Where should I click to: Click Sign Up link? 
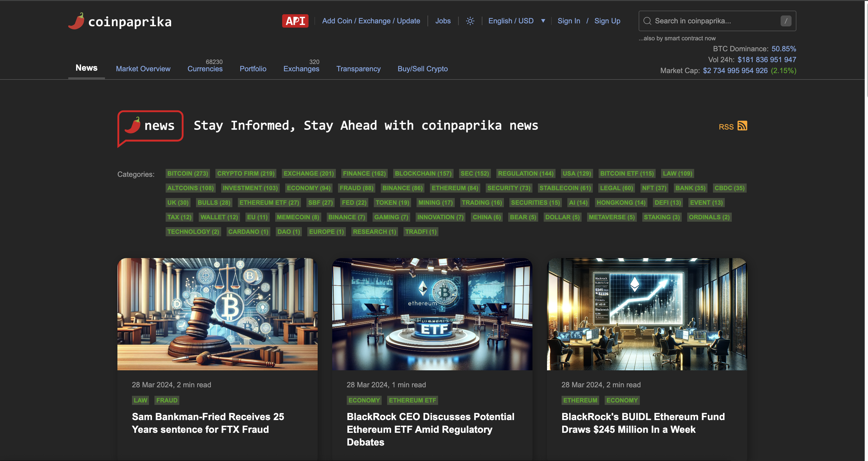(607, 21)
